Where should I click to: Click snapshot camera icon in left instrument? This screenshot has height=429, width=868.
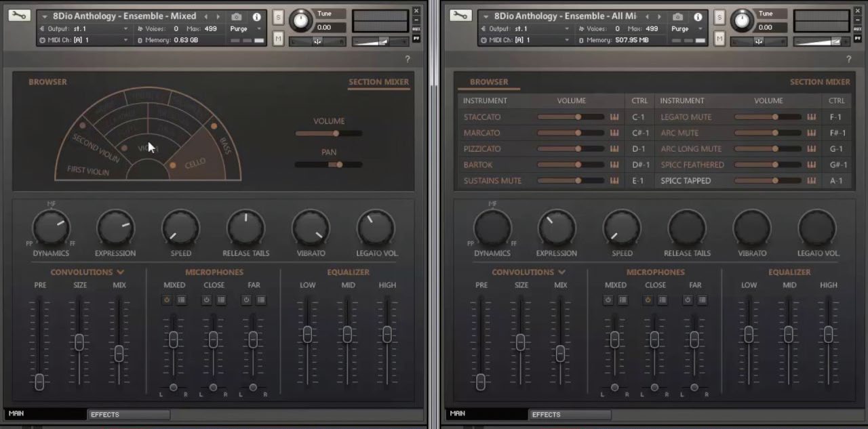tap(236, 16)
